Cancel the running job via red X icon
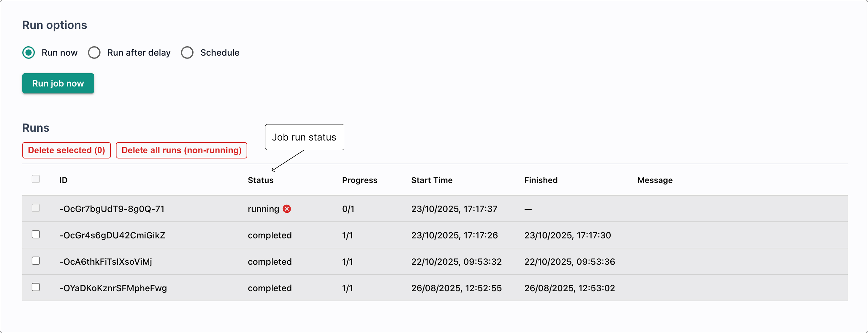This screenshot has width=868, height=333. pos(287,209)
